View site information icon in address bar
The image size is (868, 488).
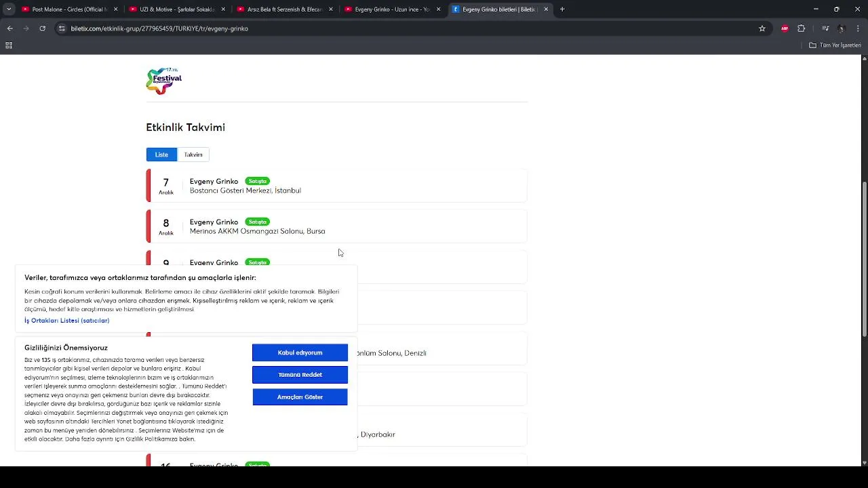62,28
